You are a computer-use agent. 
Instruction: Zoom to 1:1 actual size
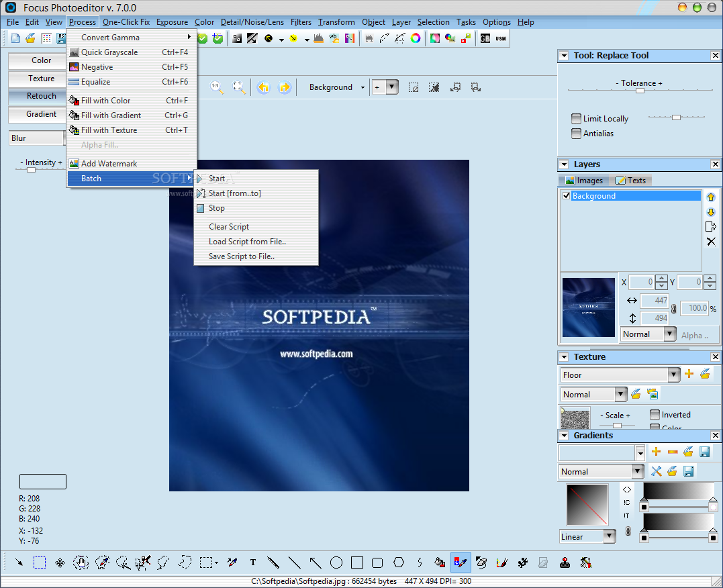click(x=216, y=87)
